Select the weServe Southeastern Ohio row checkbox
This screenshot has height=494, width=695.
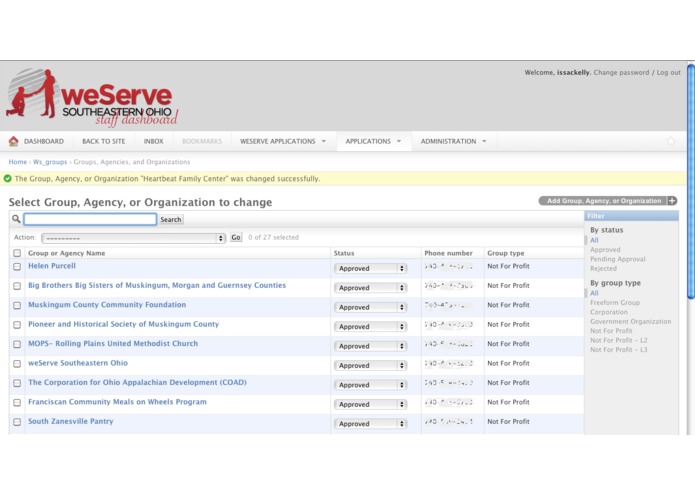point(17,364)
